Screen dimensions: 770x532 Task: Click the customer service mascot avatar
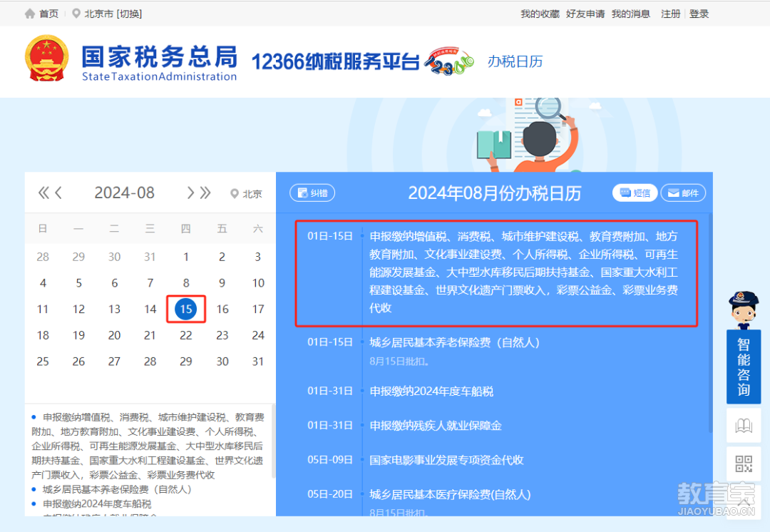[x=743, y=310]
